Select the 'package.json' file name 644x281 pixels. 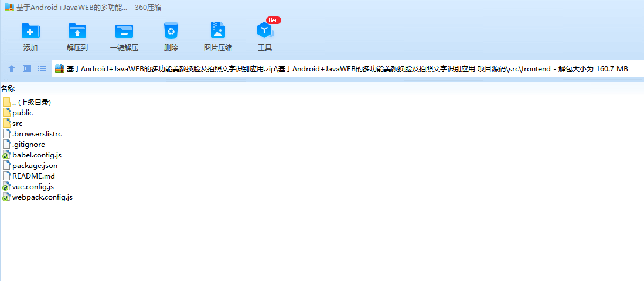35,166
